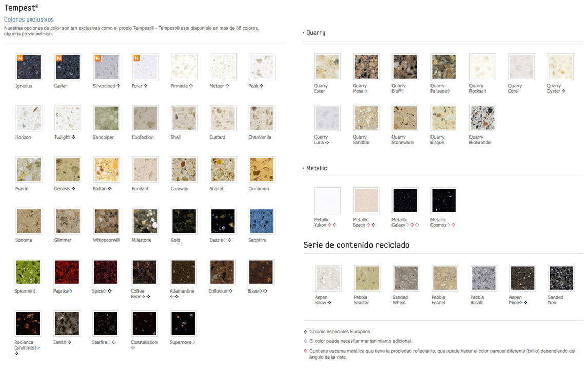The width and height of the screenshot is (588, 368).
Task: Choose the Colluvium brown sample
Action: pyautogui.click(x=222, y=272)
